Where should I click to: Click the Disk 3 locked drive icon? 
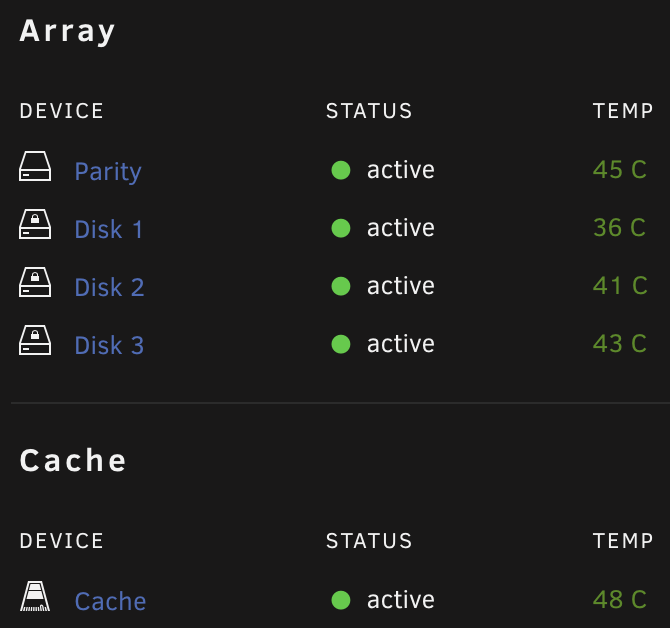pyautogui.click(x=35, y=340)
